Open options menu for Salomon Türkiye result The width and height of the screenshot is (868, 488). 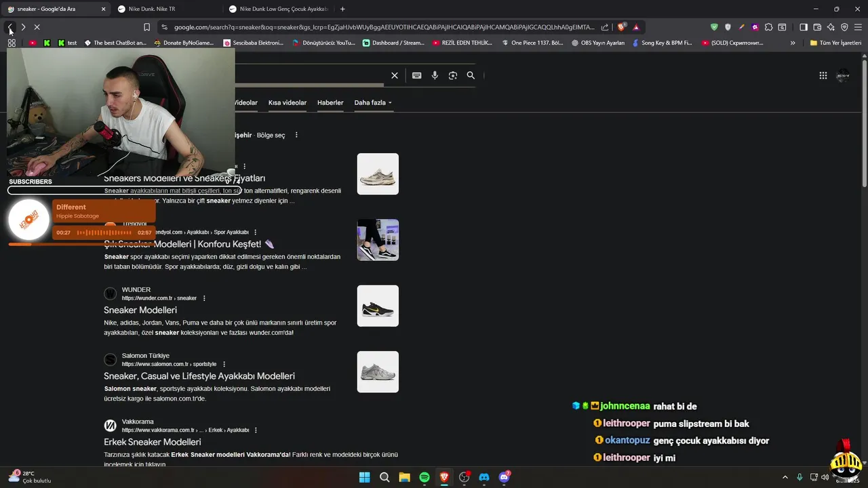click(x=224, y=364)
